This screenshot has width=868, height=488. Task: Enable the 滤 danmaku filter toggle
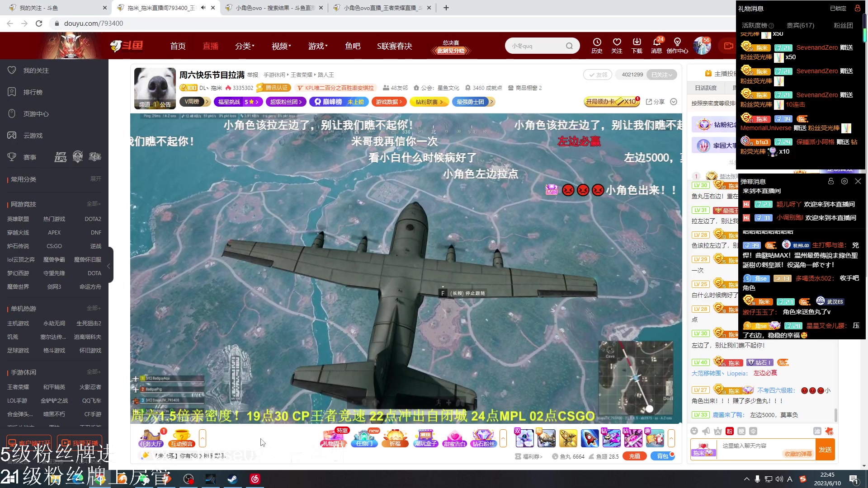click(x=818, y=431)
